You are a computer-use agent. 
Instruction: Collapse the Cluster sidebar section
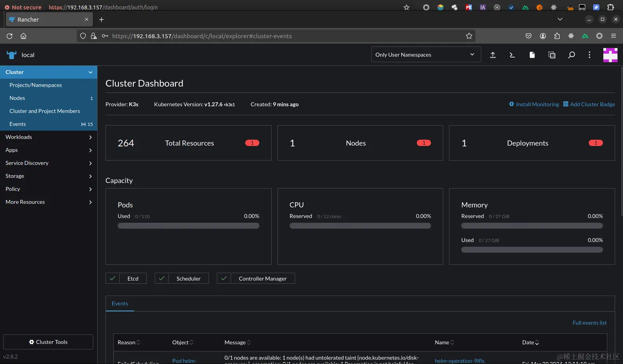91,72
